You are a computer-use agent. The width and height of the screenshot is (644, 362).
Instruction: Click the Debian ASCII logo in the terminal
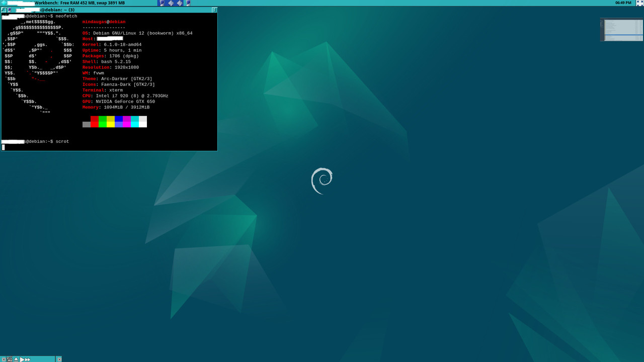click(38, 67)
